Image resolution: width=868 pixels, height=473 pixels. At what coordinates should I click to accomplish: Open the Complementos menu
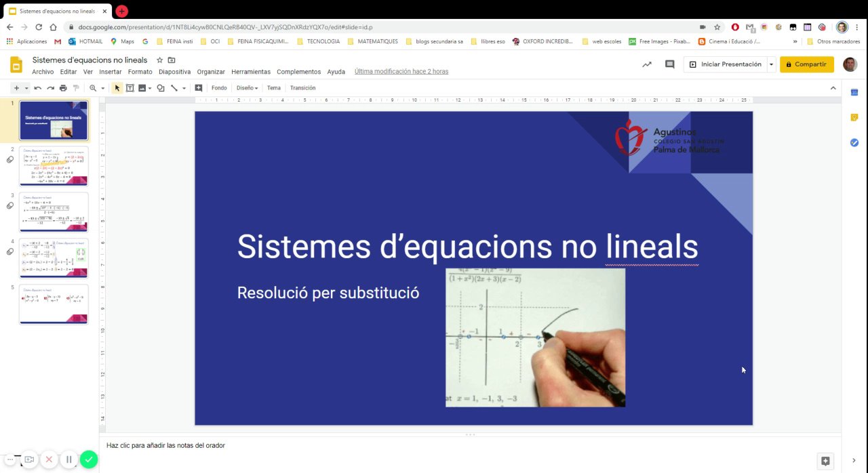pos(299,72)
